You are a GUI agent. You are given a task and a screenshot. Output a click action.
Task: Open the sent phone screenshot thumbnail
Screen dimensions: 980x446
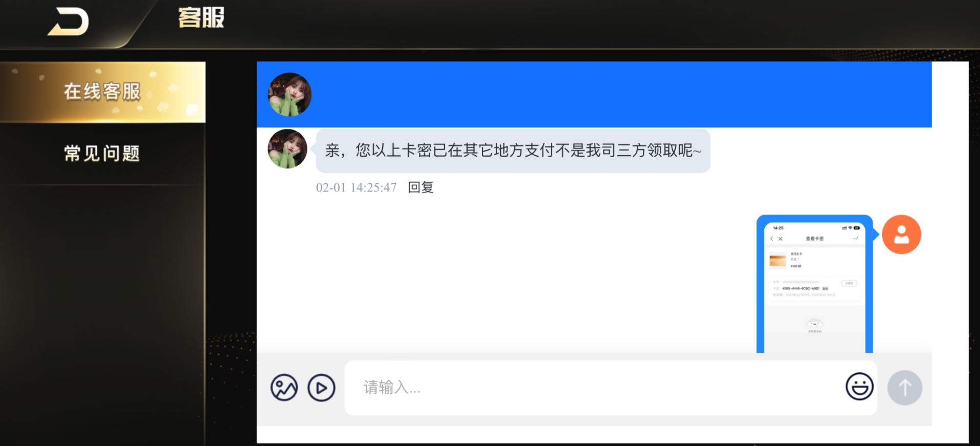[815, 284]
